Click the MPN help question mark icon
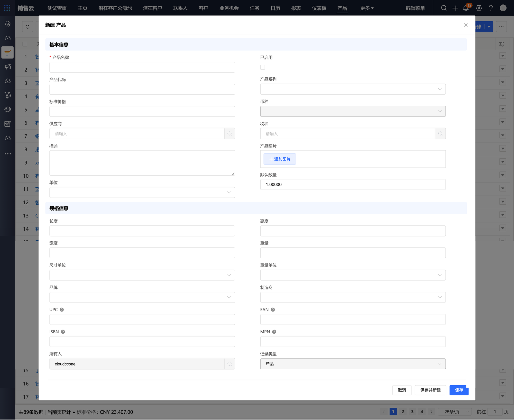Image resolution: width=514 pixels, height=420 pixels. pos(274,332)
